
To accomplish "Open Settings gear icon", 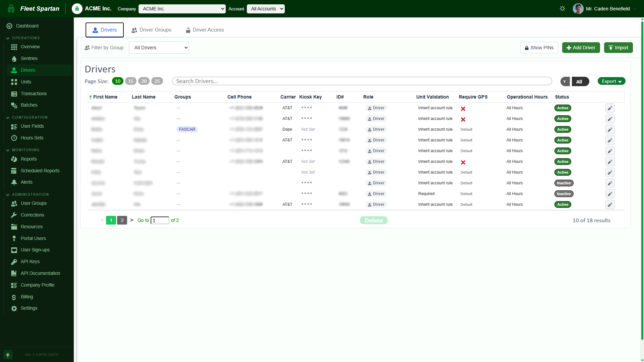I will tap(14, 308).
